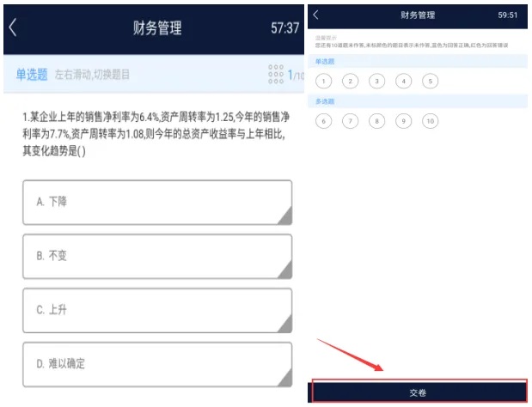Open the question grid icon beside 1/10

coord(276,74)
